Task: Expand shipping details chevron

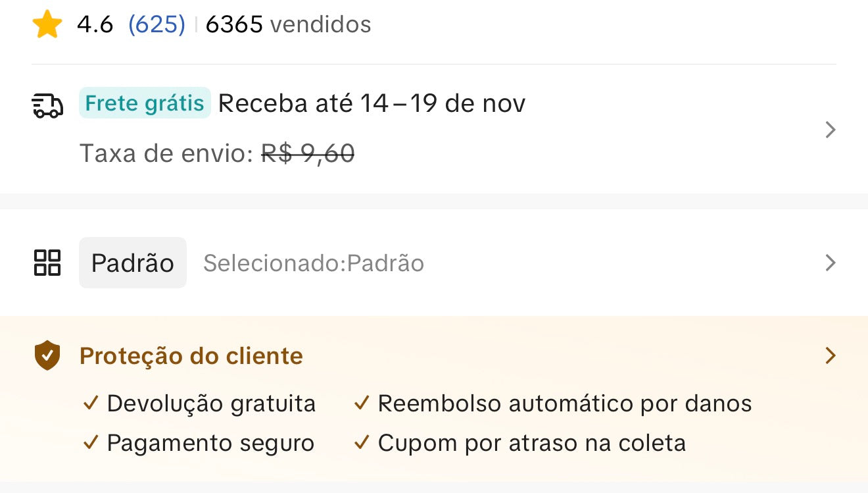Action: pyautogui.click(x=831, y=130)
